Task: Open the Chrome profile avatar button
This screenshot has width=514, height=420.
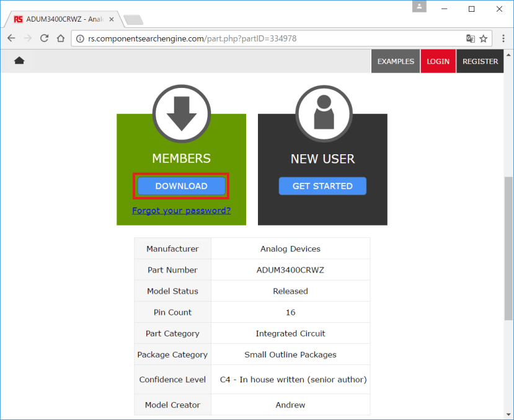Action: (419, 7)
